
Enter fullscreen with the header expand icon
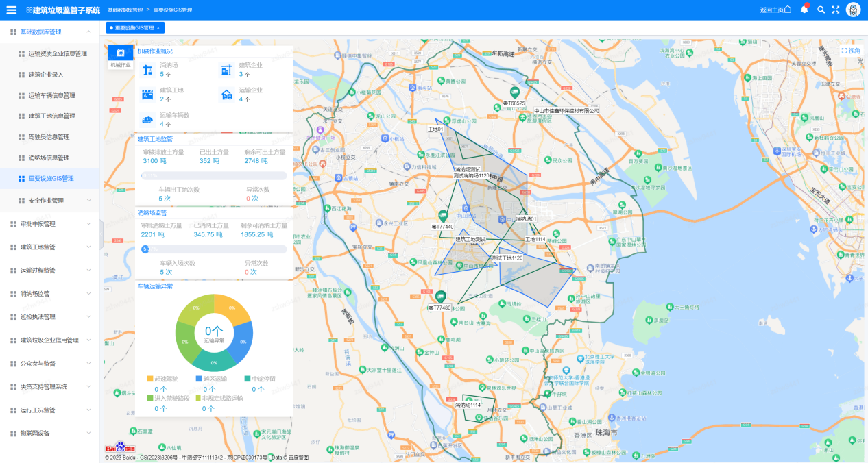[835, 10]
